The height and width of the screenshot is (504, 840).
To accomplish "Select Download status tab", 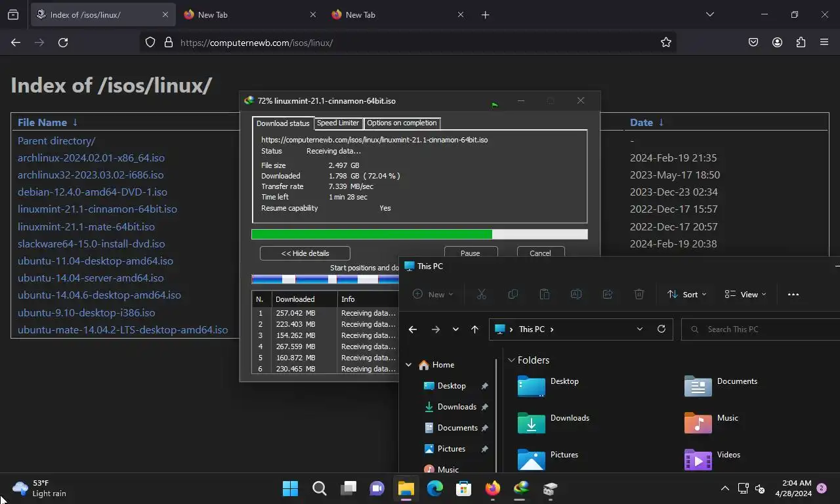I will point(283,123).
